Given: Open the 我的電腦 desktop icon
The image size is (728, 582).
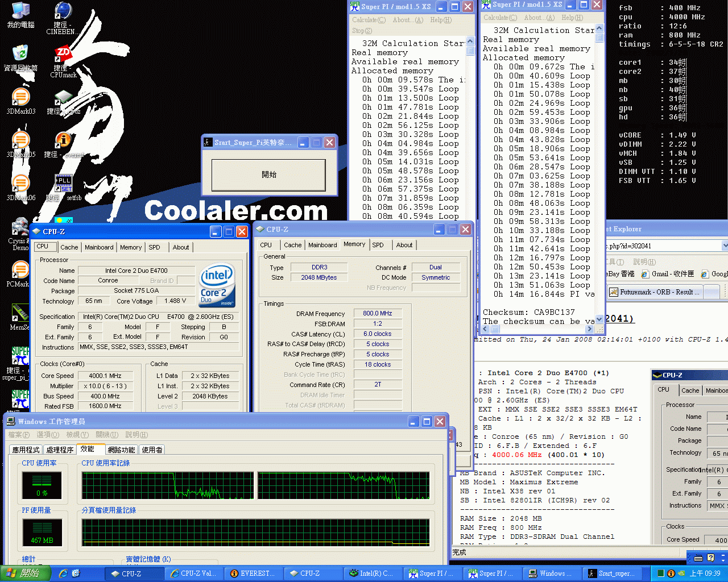Looking at the screenshot, I should tap(21, 15).
